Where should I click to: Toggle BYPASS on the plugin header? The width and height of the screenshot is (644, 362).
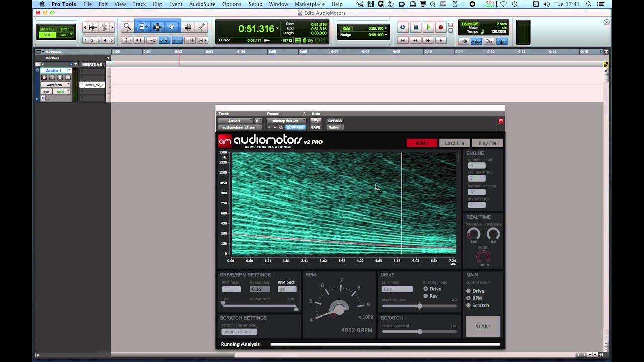(x=335, y=121)
